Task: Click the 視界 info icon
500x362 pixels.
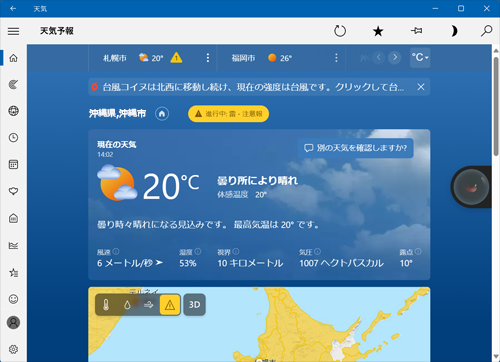Action: coord(236,251)
